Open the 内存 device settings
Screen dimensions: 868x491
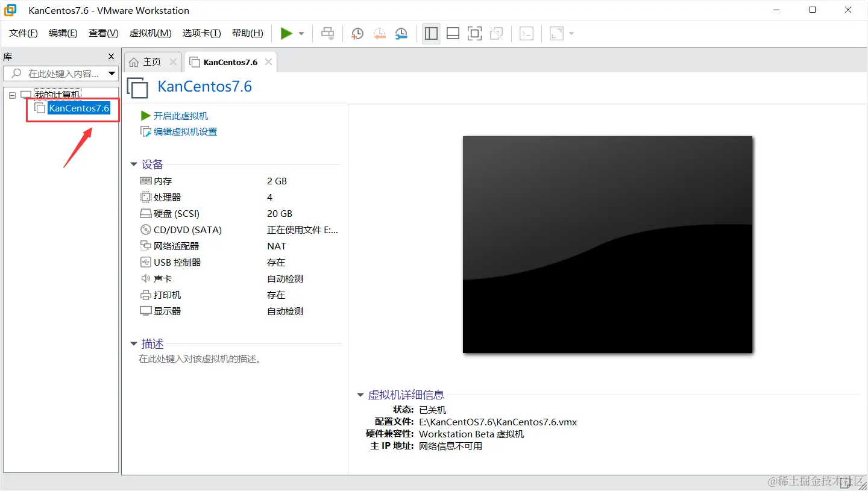[x=163, y=180]
